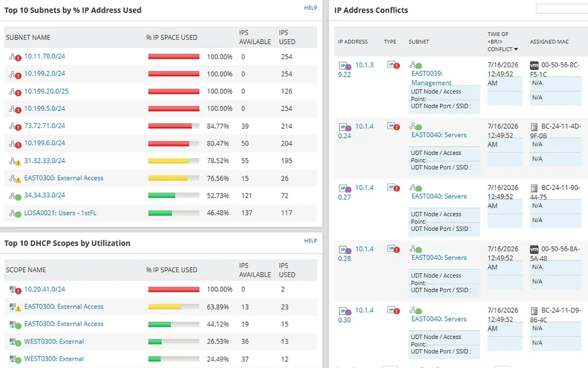Click the VM icon beside MAC 00-50-56-8A-5A-48
Screen dimensions: 588x368
534,250
